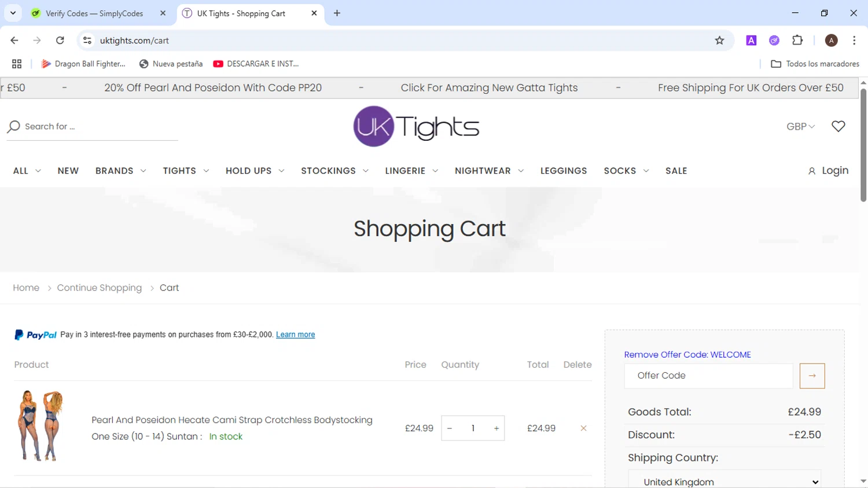Screen dimensions: 868x488
Task: Open the GBP currency dropdown
Action: 800,126
